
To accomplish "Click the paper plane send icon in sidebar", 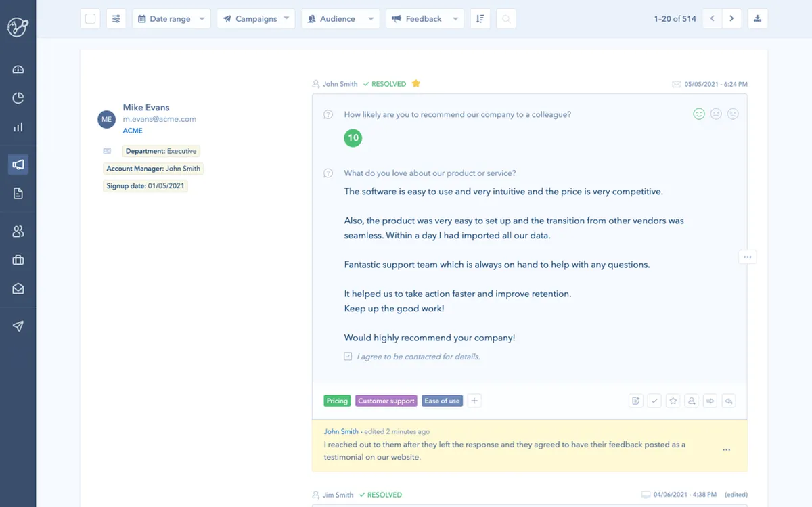I will 18,326.
